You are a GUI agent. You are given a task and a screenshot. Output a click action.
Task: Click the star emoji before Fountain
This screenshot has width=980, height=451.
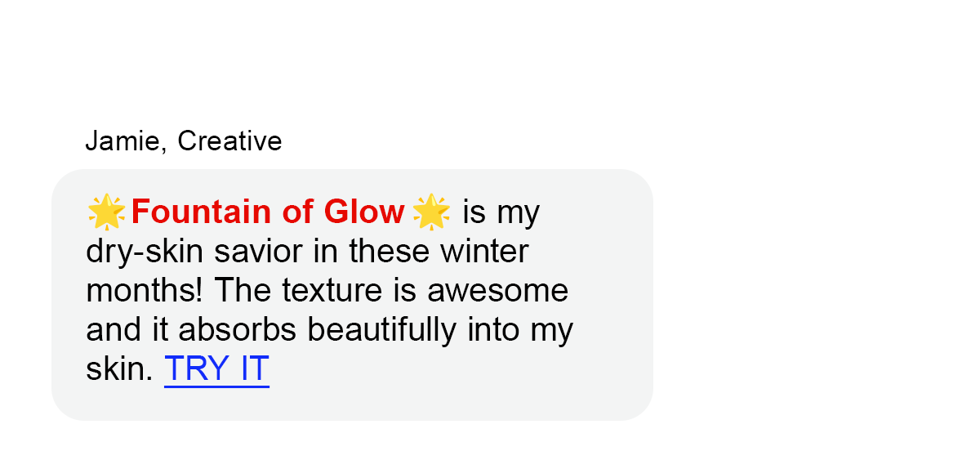point(106,212)
